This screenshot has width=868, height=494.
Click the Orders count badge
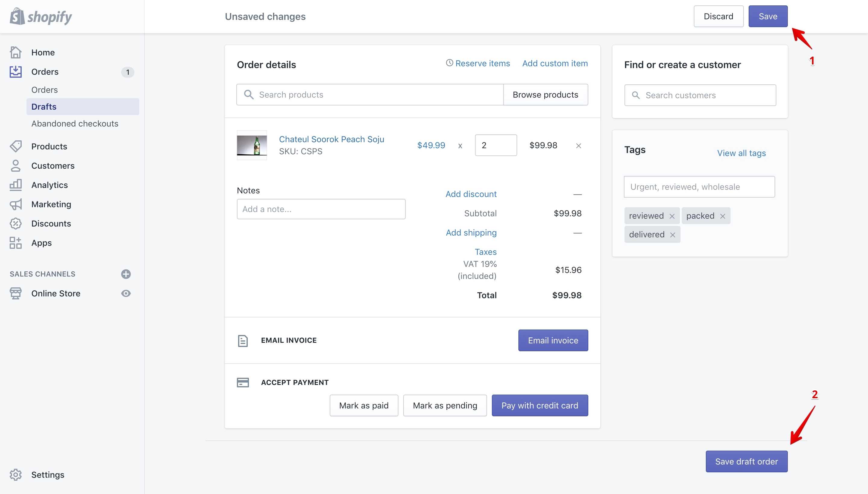tap(127, 72)
